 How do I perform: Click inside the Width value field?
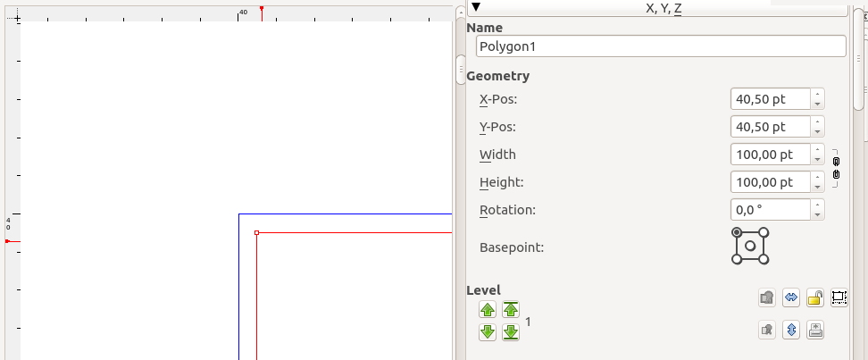click(x=770, y=155)
